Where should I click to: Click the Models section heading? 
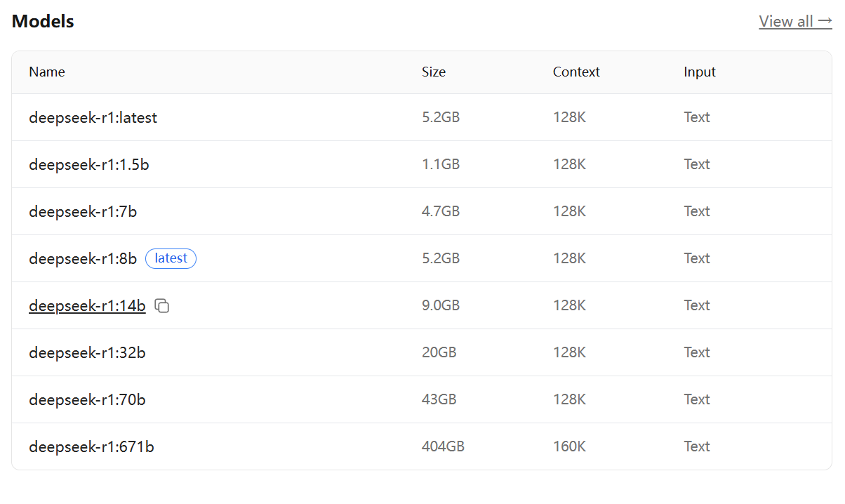[43, 22]
